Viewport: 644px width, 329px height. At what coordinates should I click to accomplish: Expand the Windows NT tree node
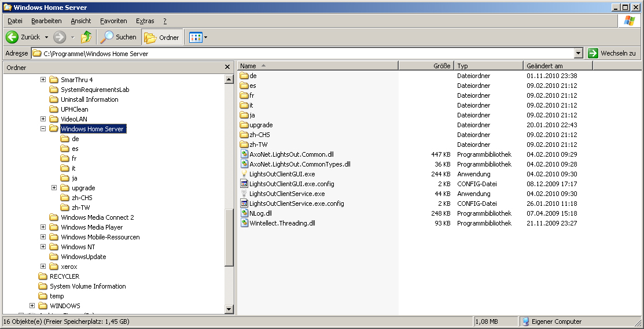click(43, 247)
